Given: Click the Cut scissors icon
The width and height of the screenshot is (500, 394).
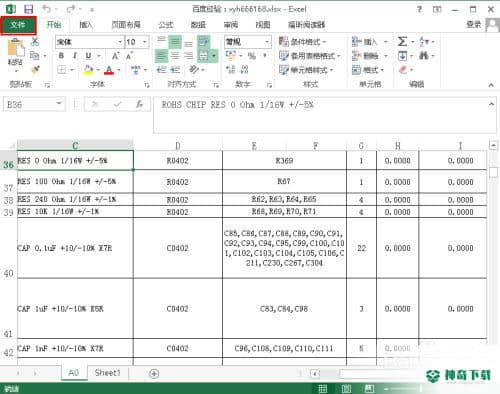Looking at the screenshot, I should point(35,41).
